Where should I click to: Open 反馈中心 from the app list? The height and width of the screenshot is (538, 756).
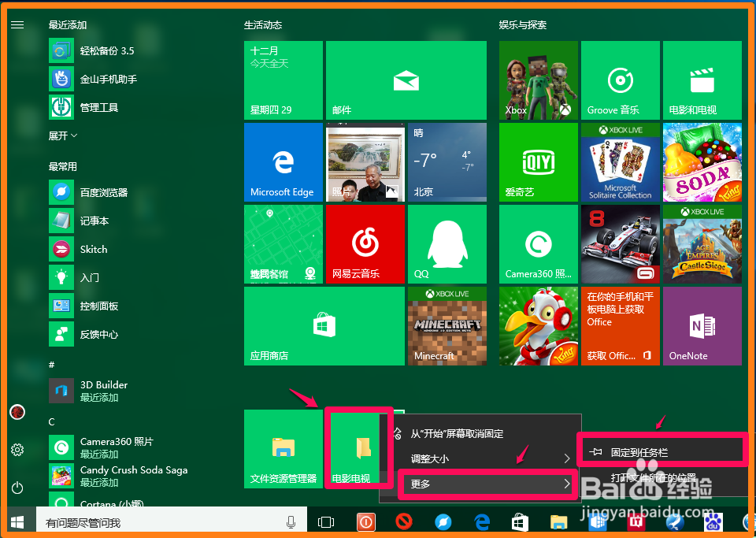point(83,335)
